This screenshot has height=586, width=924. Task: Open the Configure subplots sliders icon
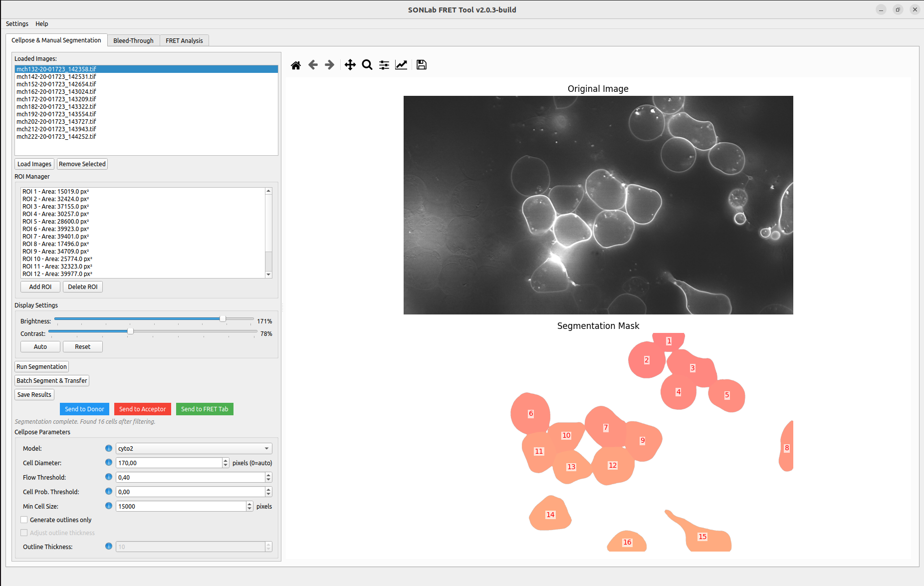tap(384, 65)
